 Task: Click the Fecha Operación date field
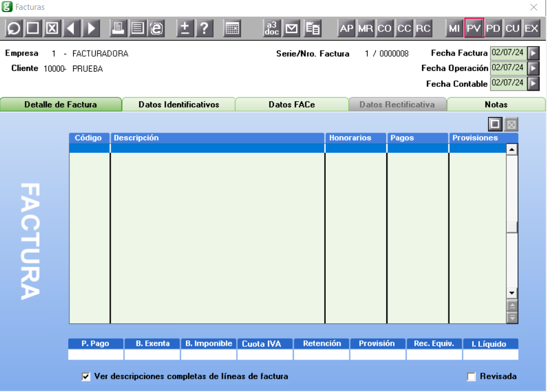coord(508,68)
